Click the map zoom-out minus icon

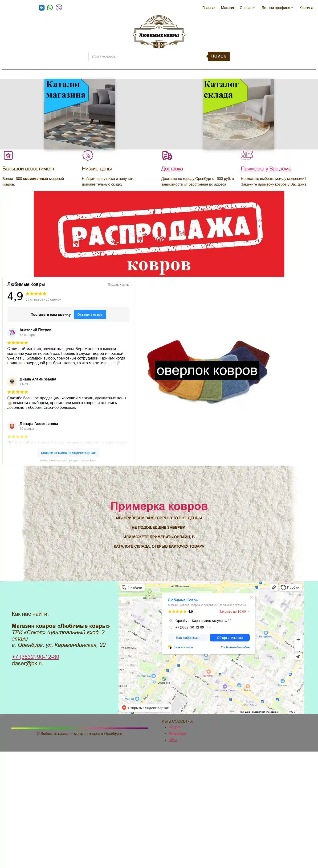click(x=298, y=647)
